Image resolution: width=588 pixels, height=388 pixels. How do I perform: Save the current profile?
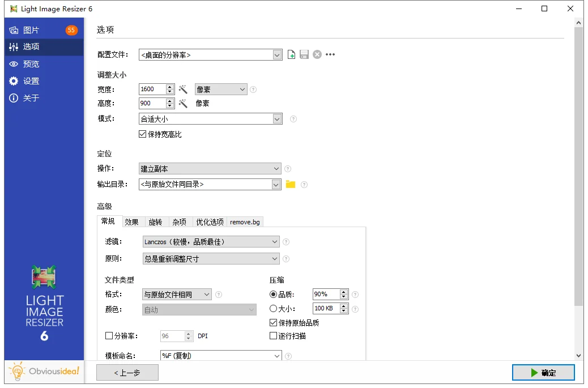[304, 54]
